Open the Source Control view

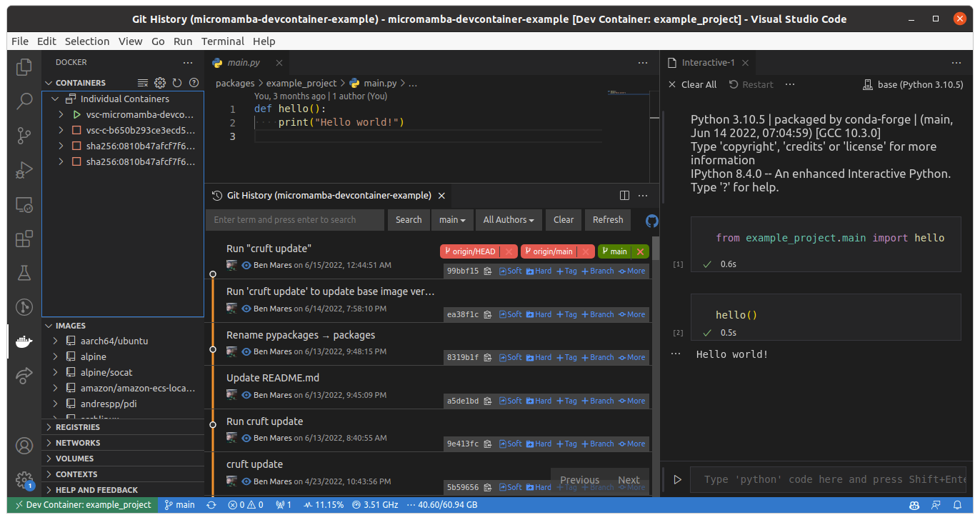click(x=24, y=135)
